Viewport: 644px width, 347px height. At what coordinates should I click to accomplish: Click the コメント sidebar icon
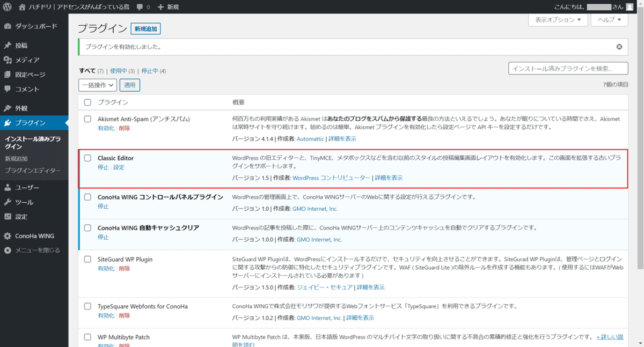click(x=8, y=89)
